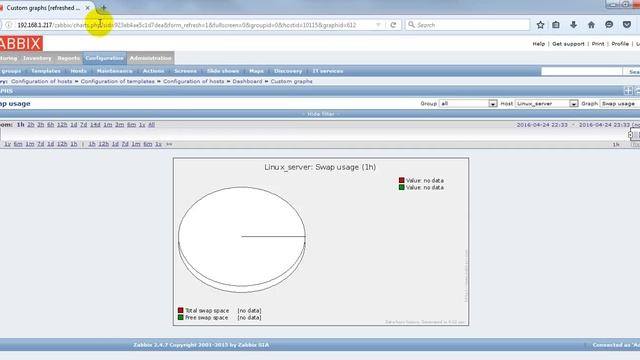Open the Firefox downloads arrow icon

(x=573, y=25)
